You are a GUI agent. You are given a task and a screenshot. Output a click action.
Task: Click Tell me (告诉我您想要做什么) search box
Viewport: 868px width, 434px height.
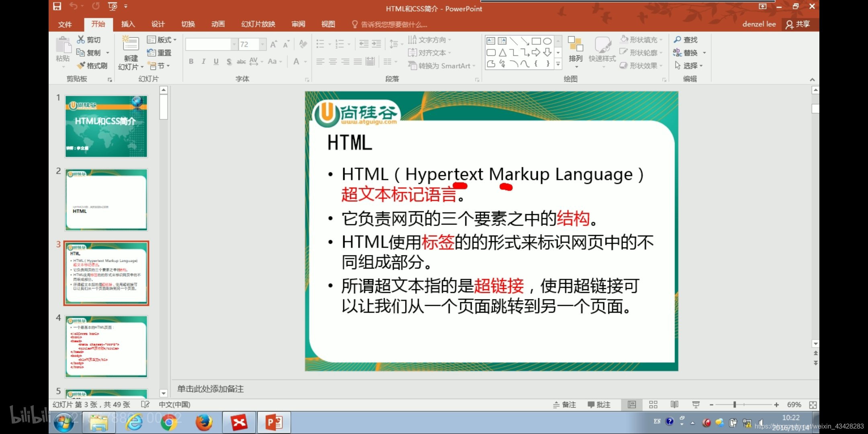[389, 25]
